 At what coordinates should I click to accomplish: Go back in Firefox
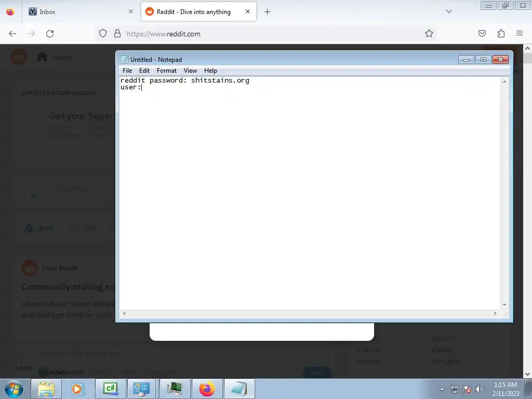tap(12, 34)
